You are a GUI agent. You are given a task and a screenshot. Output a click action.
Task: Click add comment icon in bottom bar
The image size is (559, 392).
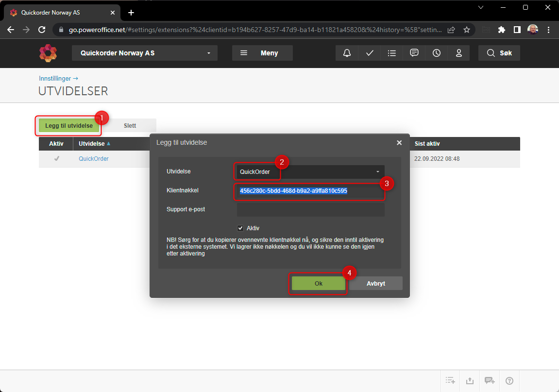tap(490, 381)
